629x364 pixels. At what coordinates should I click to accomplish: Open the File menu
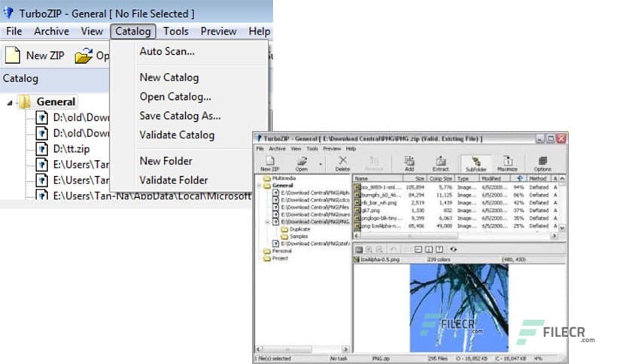(14, 32)
